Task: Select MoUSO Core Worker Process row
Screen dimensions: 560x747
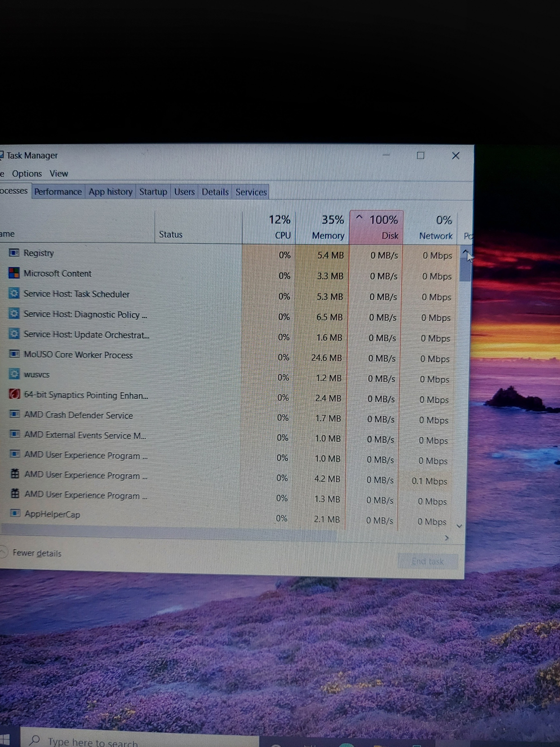Action: coord(230,356)
